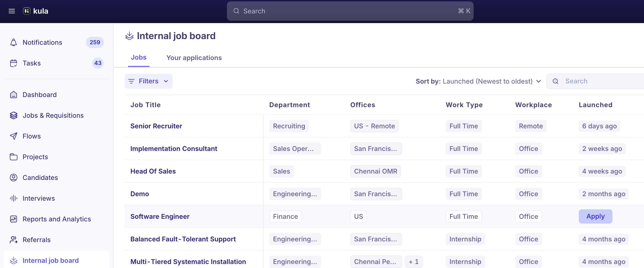Image resolution: width=644 pixels, height=268 pixels.
Task: Select the Jobs tab
Action: pyautogui.click(x=138, y=57)
